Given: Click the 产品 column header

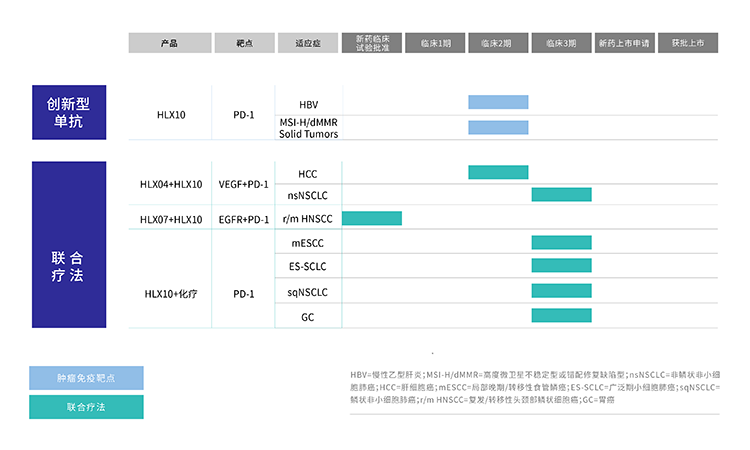Looking at the screenshot, I should pyautogui.click(x=169, y=43).
